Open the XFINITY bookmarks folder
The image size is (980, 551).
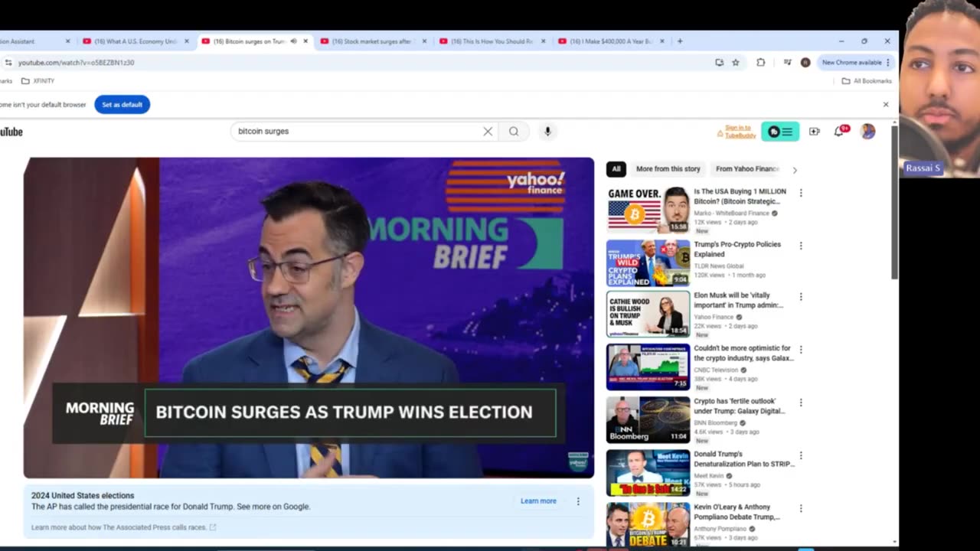[x=38, y=81]
